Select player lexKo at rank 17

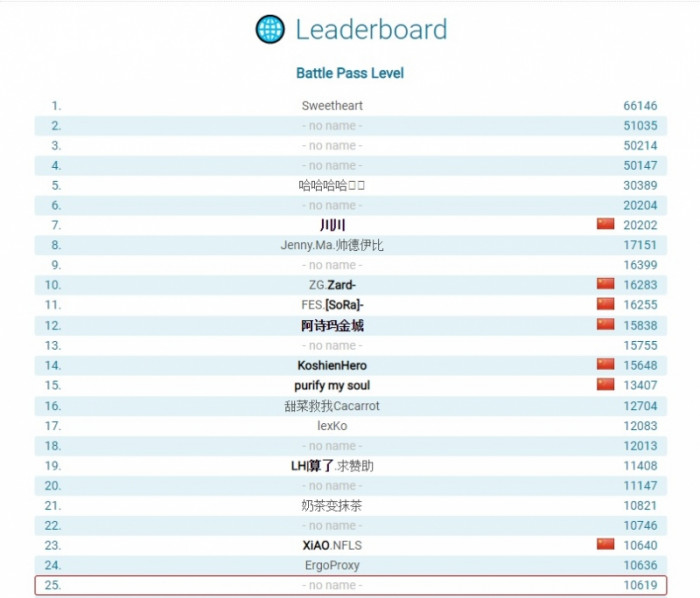click(332, 425)
